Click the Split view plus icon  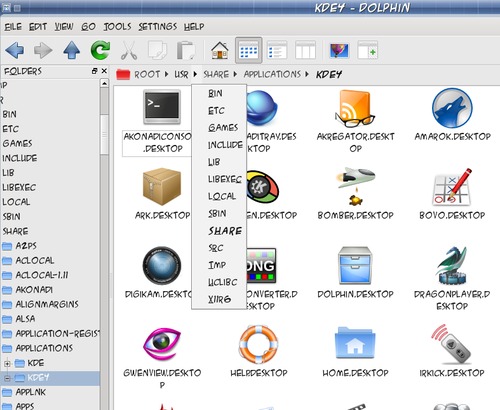(368, 51)
